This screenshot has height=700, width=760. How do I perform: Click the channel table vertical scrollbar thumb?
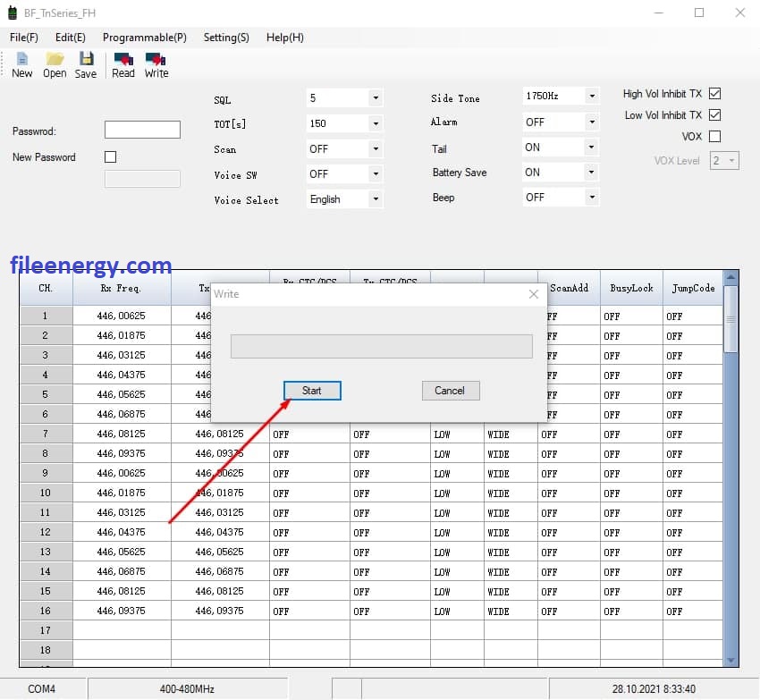tap(730, 319)
